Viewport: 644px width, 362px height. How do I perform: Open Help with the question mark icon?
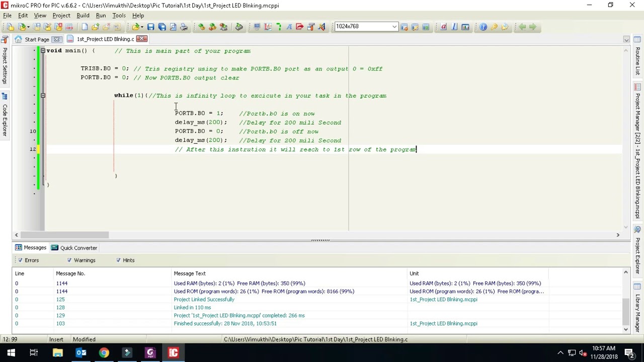[x=483, y=27]
